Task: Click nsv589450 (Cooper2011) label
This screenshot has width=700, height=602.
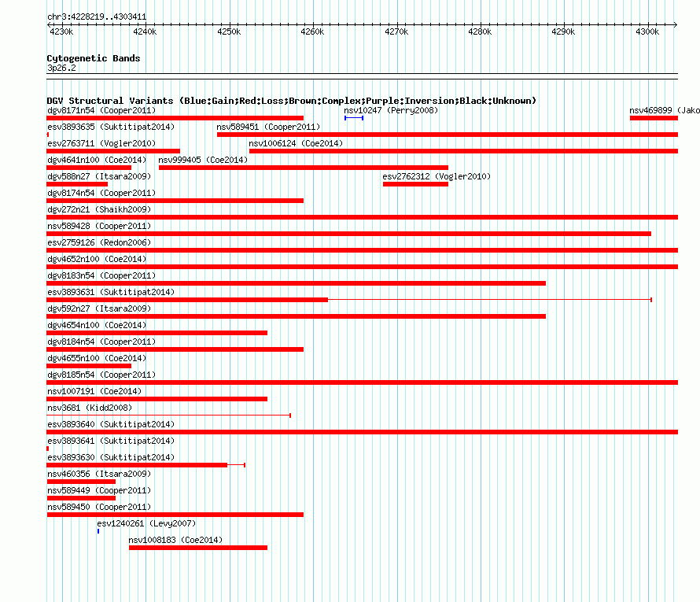Action: [x=99, y=507]
